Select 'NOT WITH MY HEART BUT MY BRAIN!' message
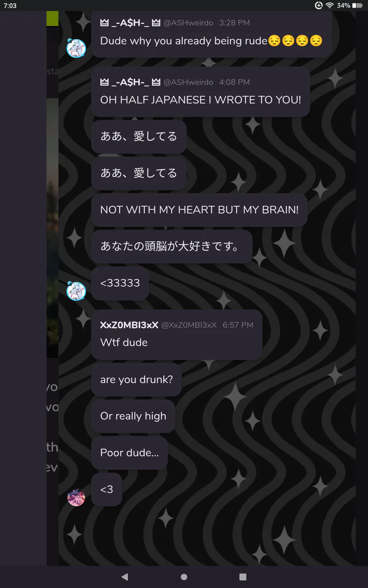This screenshot has height=588, width=368. 199,210
